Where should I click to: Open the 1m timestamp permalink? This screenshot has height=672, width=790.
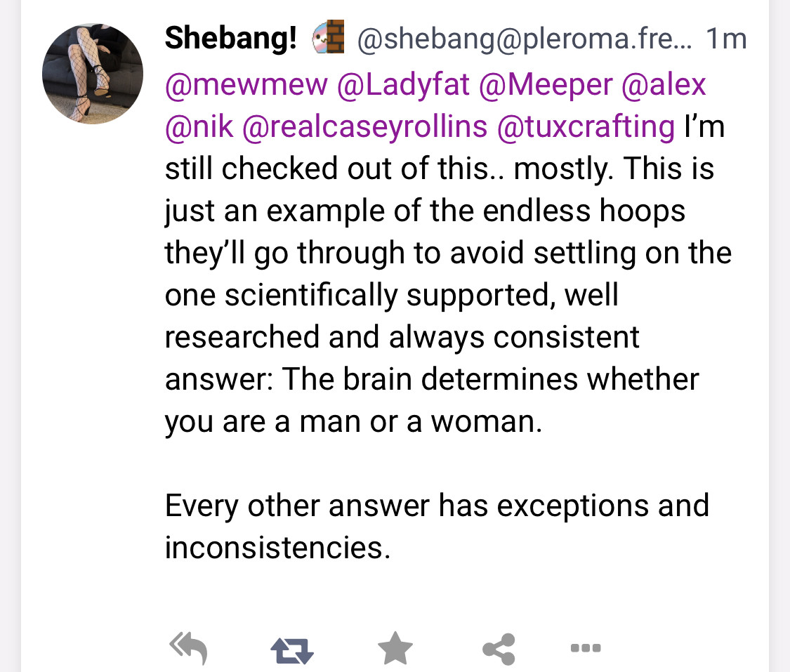pyautogui.click(x=726, y=40)
